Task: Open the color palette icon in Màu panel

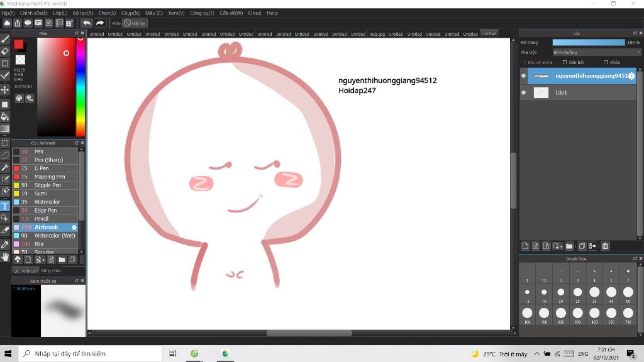Action: coord(19,98)
